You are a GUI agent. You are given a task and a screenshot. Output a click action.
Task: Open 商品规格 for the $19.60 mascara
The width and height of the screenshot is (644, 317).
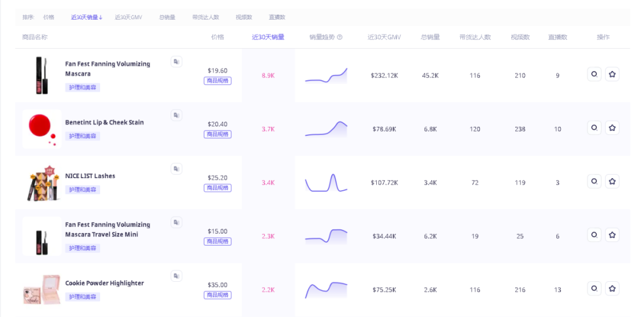(x=218, y=81)
